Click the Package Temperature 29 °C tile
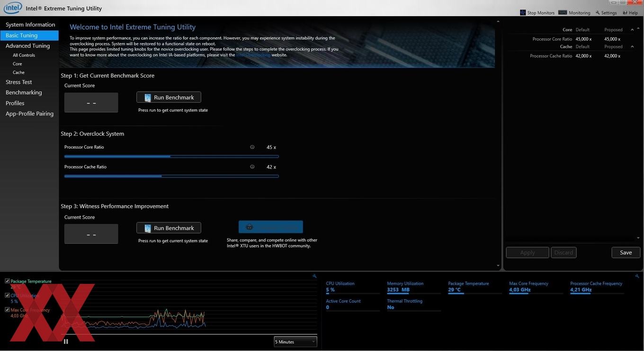This screenshot has height=351, width=644. (x=475, y=287)
